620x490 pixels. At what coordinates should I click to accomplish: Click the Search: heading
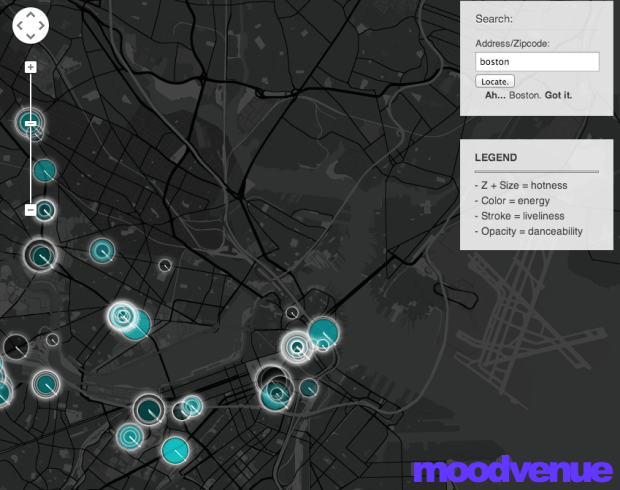[x=494, y=19]
